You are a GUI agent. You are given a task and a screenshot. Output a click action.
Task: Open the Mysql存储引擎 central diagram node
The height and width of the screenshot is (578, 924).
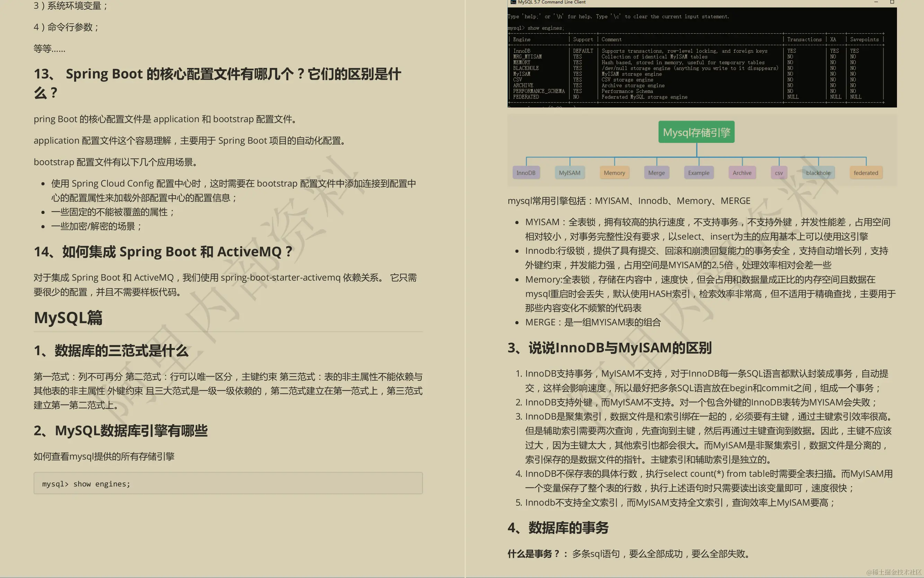coord(696,131)
